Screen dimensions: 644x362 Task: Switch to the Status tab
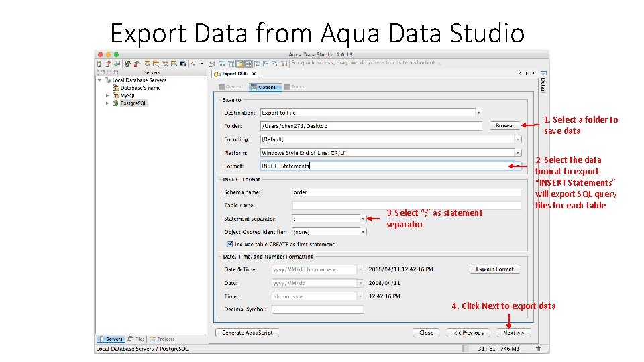[x=294, y=87]
